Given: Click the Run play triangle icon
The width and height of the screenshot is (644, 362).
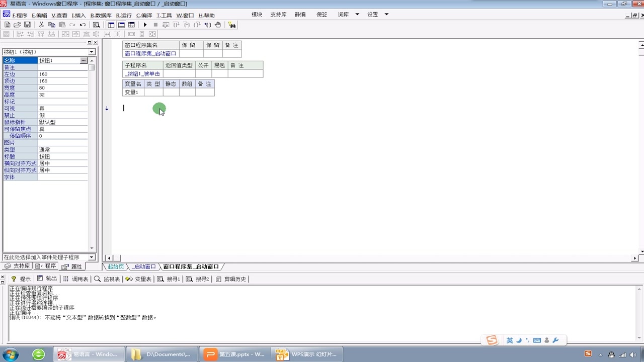Looking at the screenshot, I should click(x=145, y=25).
